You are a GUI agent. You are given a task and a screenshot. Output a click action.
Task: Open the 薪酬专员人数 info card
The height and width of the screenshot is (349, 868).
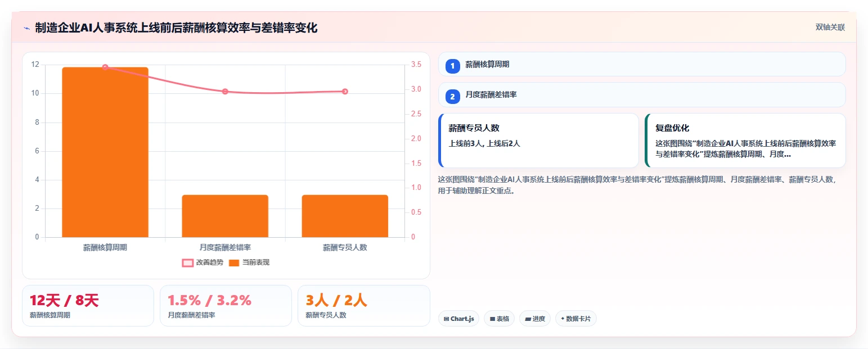(538, 140)
